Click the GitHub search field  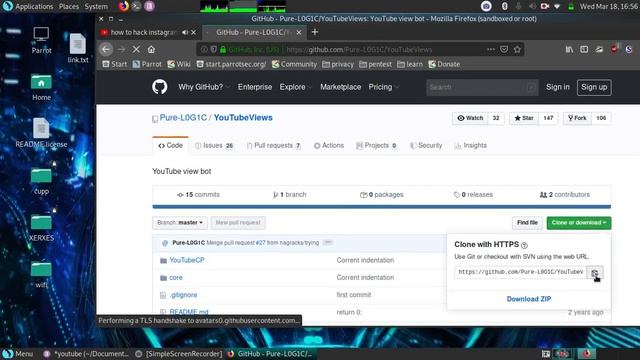(482, 87)
